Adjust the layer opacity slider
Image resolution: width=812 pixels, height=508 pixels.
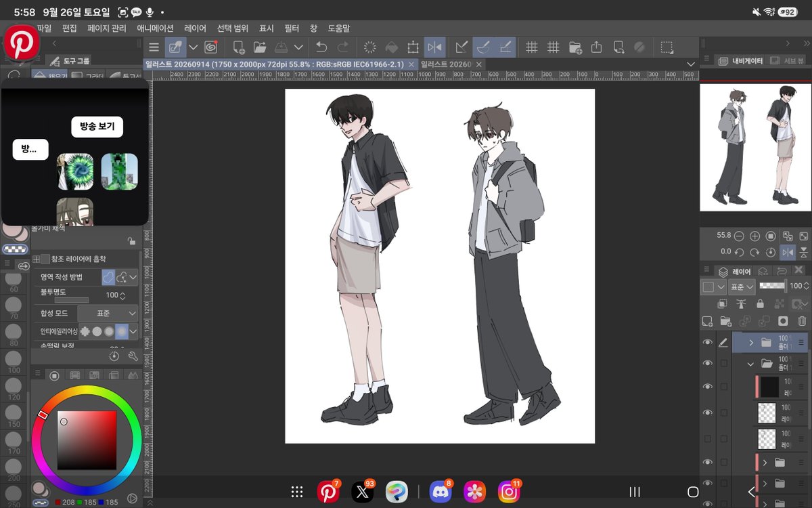point(773,287)
